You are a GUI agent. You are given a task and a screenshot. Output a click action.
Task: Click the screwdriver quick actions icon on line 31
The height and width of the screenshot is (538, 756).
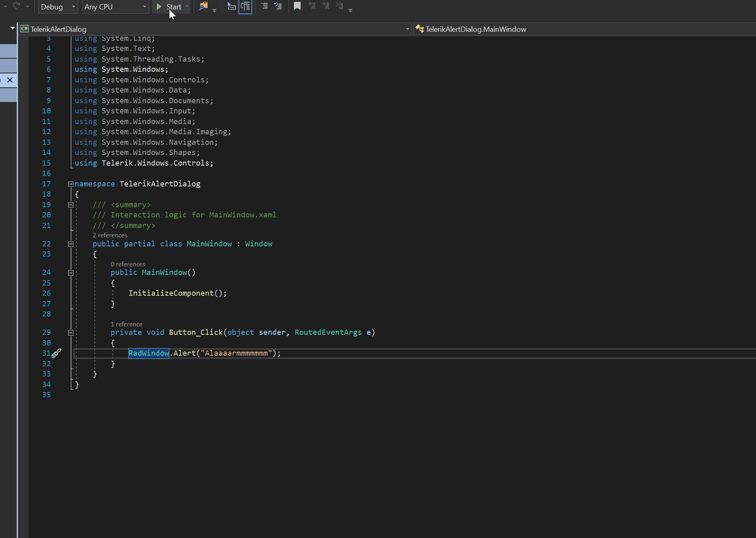[57, 353]
